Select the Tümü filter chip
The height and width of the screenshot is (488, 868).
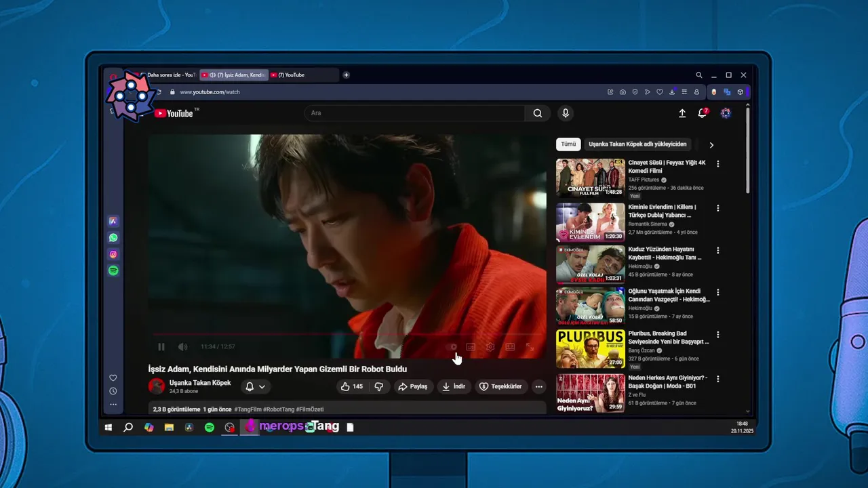568,144
